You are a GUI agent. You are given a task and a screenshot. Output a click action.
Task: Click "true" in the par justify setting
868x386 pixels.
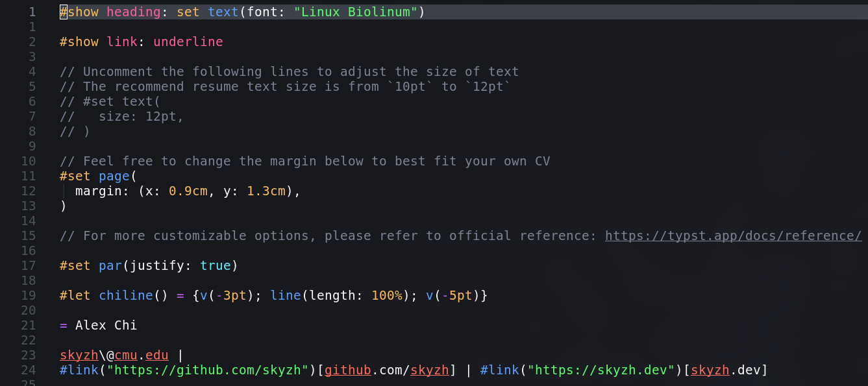(x=215, y=265)
